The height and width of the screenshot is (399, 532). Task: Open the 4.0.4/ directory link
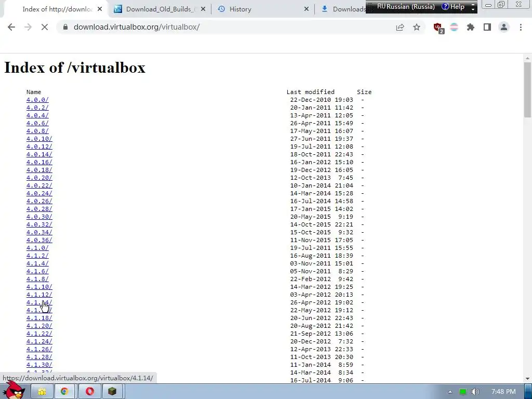click(37, 115)
